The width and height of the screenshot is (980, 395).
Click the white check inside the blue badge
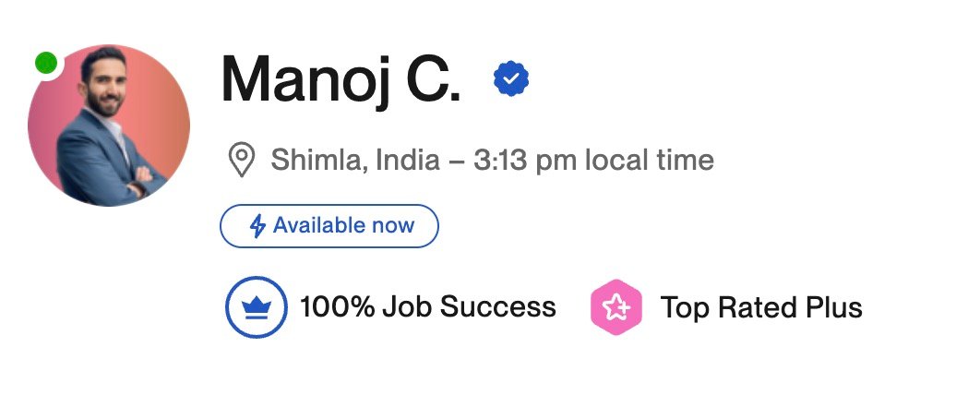(x=511, y=79)
